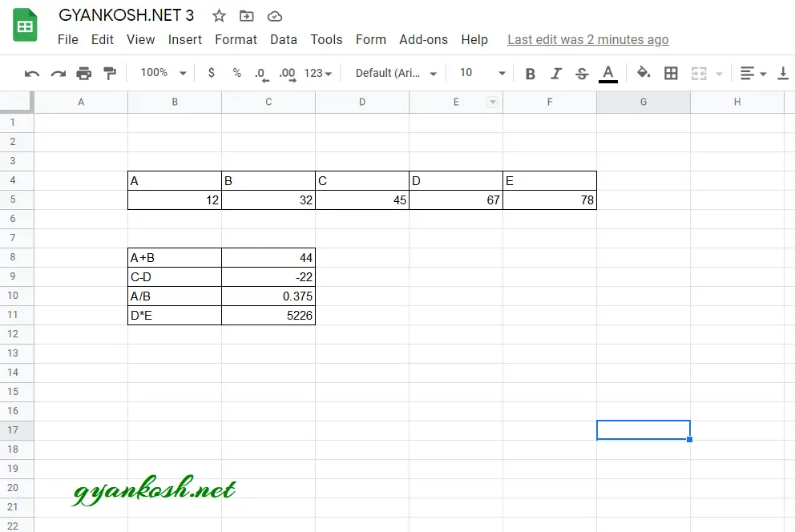Star the GYANKOSH.NET 3 document
Screen dimensions: 795x532
(x=219, y=16)
